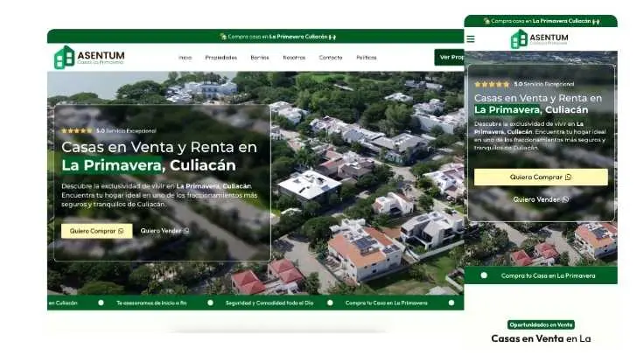The height and width of the screenshot is (362, 644).
Task: Click desktop 'Quiero Comprar' yellow button
Action: (96, 231)
